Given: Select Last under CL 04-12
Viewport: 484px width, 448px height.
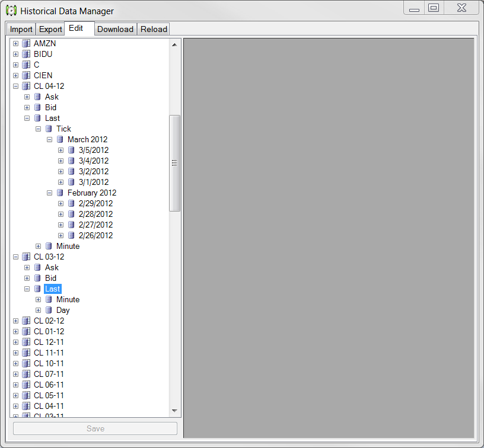Looking at the screenshot, I should click(x=52, y=119).
